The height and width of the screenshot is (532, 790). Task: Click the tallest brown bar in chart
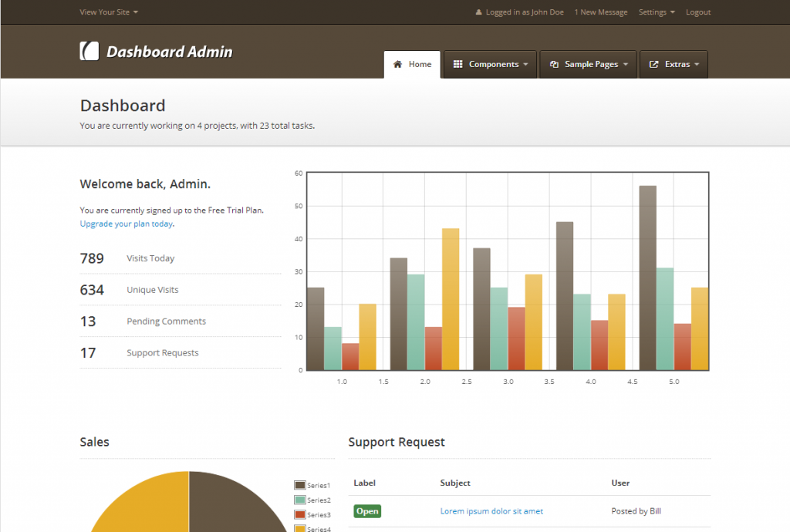(647, 278)
